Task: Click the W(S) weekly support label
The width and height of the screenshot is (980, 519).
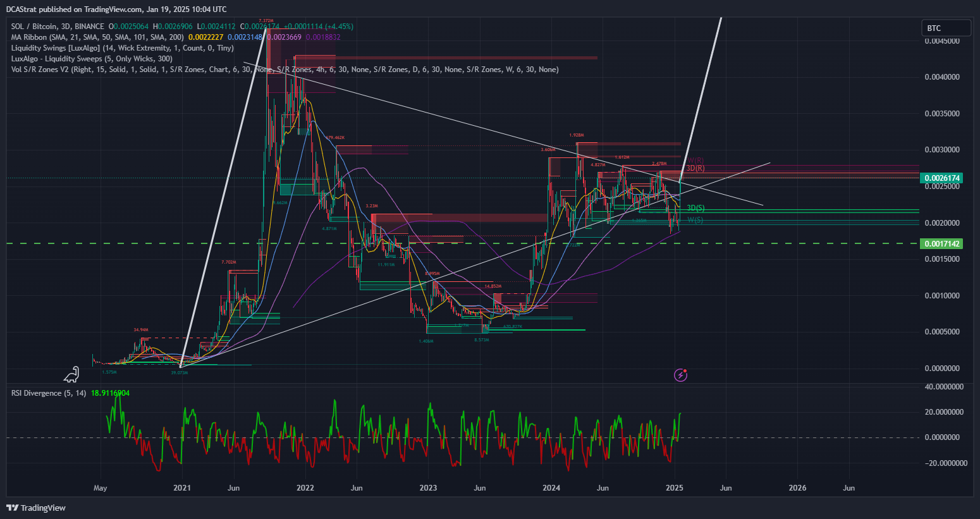Action: (695, 220)
